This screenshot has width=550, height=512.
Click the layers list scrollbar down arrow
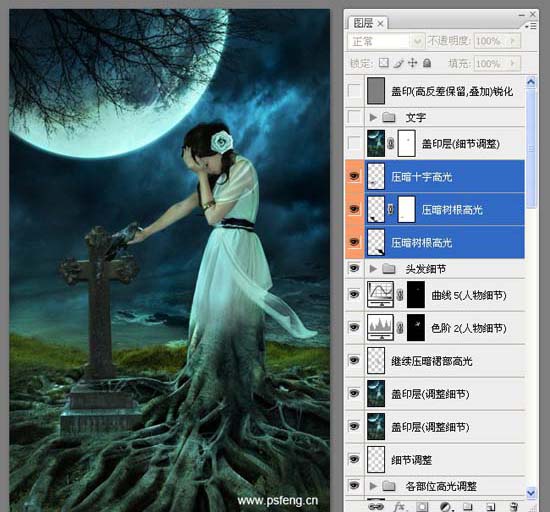point(531,492)
